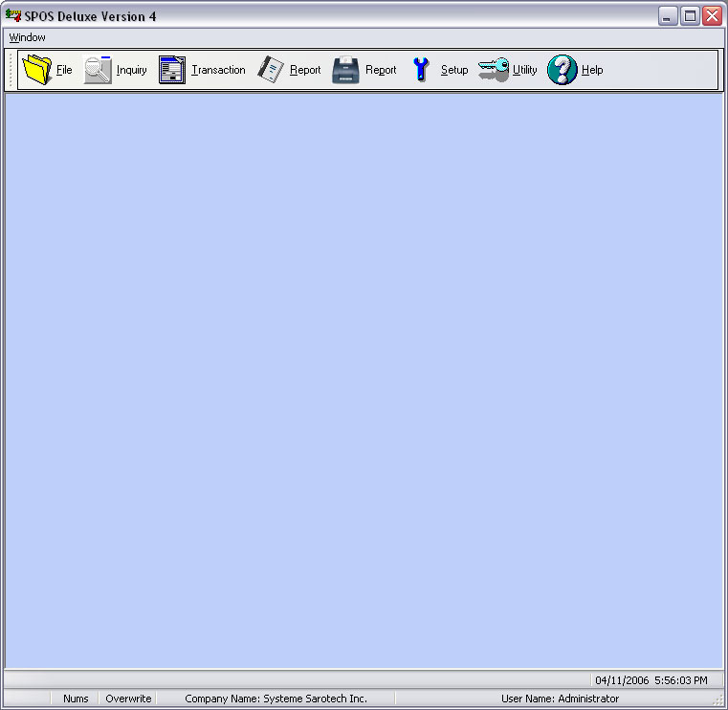Open the Utility toolbar label
Viewport: 728px width, 710px height.
click(525, 70)
